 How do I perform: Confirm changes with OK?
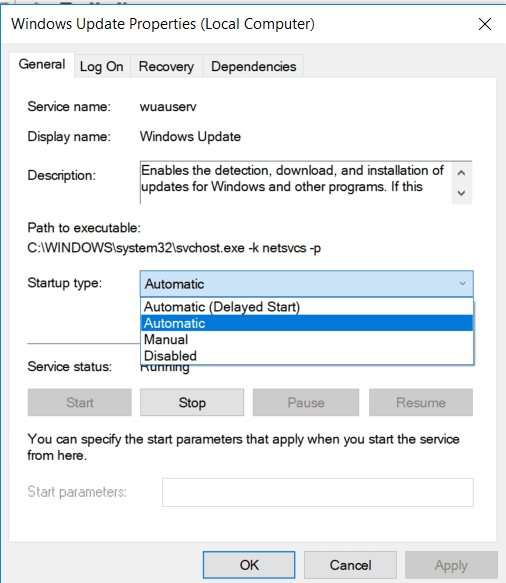point(249,565)
